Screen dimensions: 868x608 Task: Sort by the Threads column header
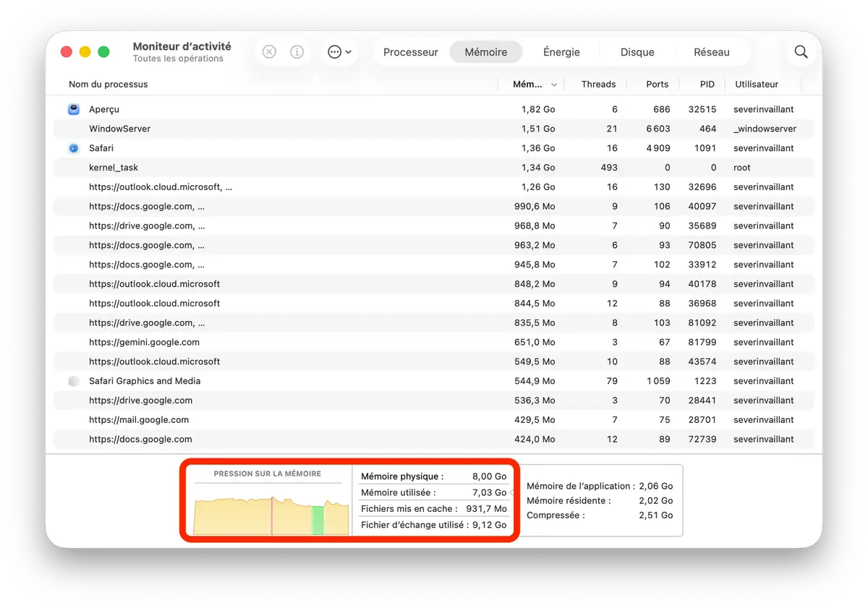pos(598,85)
